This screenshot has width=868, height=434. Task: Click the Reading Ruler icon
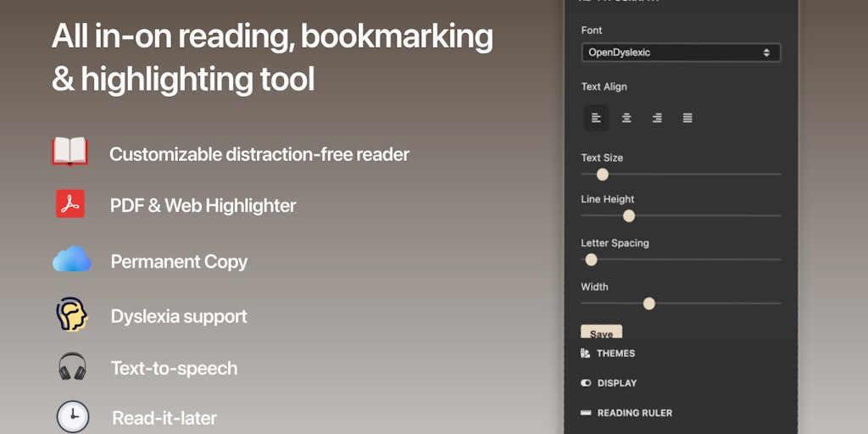click(x=586, y=413)
